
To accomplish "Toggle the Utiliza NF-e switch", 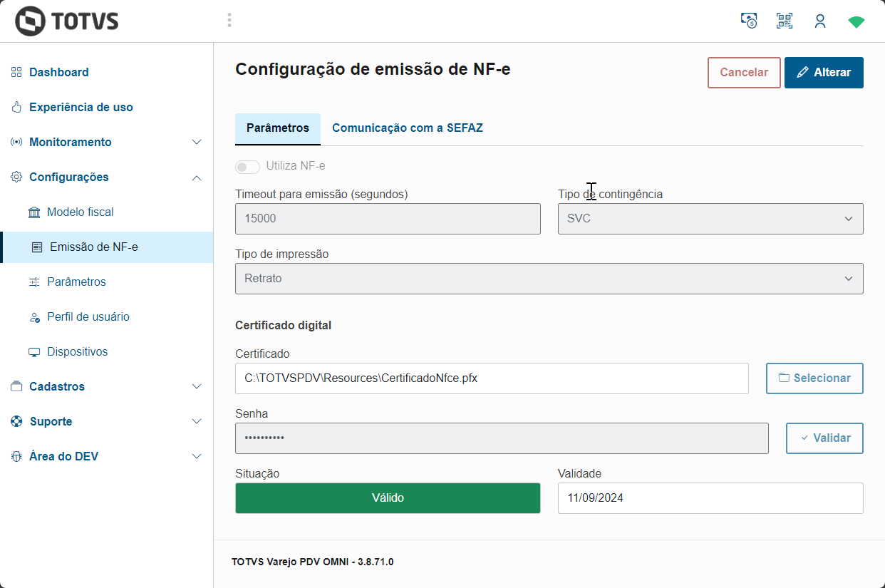I will (x=248, y=167).
